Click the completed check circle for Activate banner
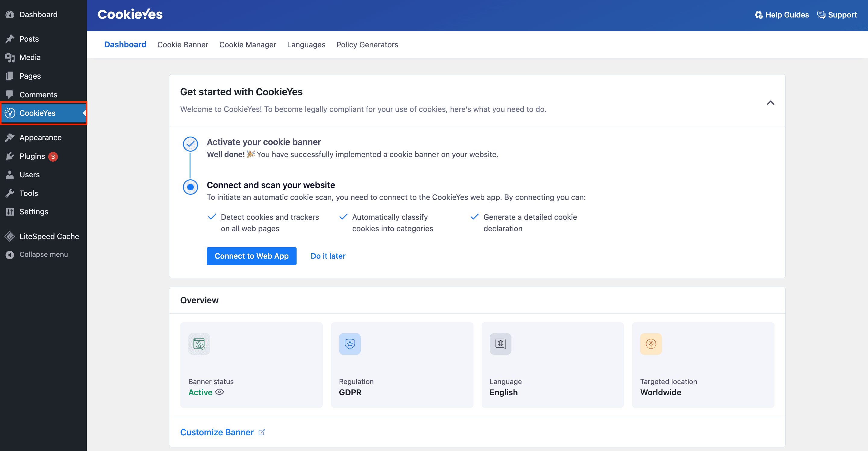 [190, 144]
